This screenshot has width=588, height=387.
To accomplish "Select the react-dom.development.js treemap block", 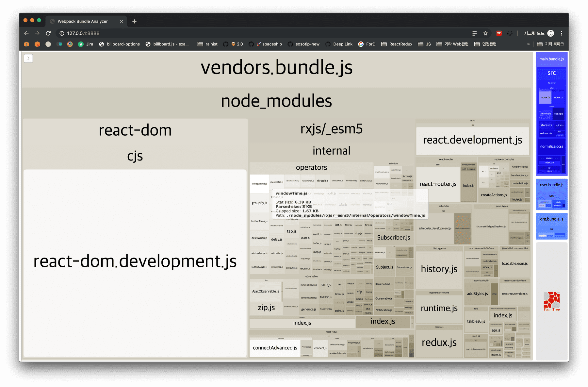I will (135, 261).
